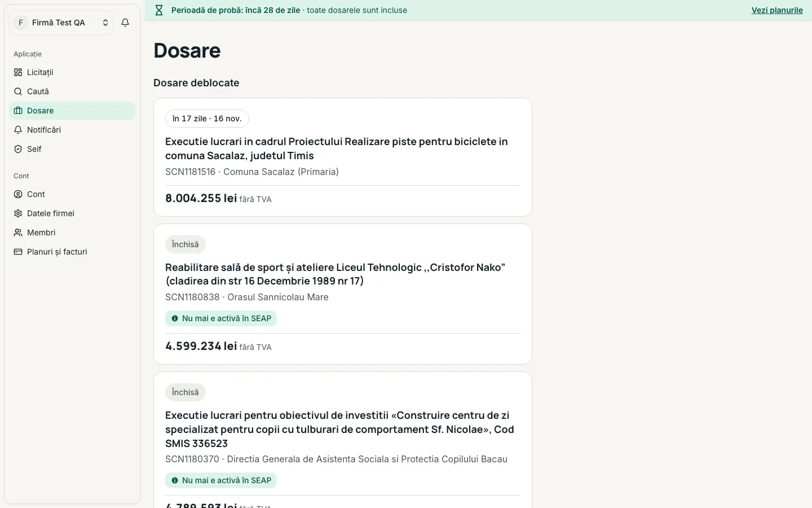Click the 8.004.255 lei value
Viewport: 812px width, 508px height.
(201, 198)
